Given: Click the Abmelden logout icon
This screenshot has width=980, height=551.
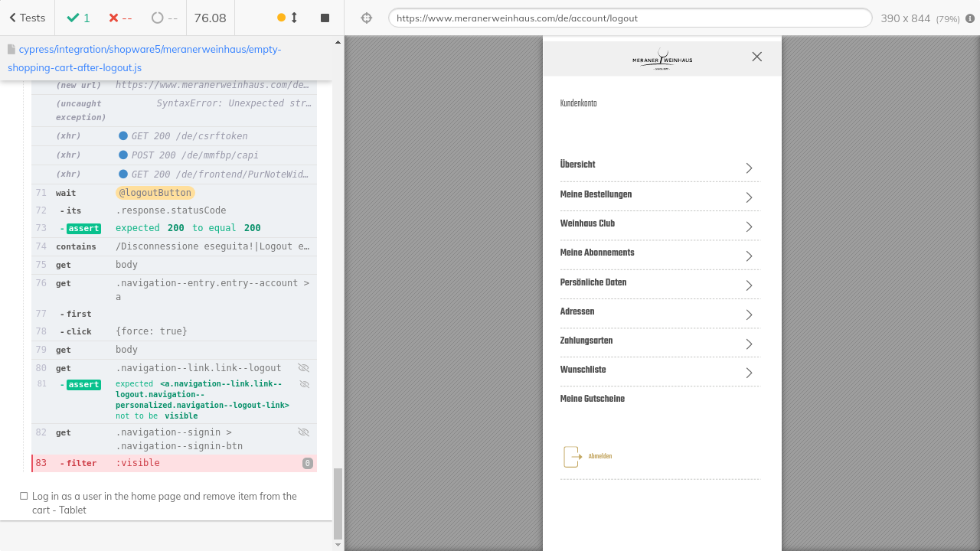Looking at the screenshot, I should pyautogui.click(x=572, y=457).
